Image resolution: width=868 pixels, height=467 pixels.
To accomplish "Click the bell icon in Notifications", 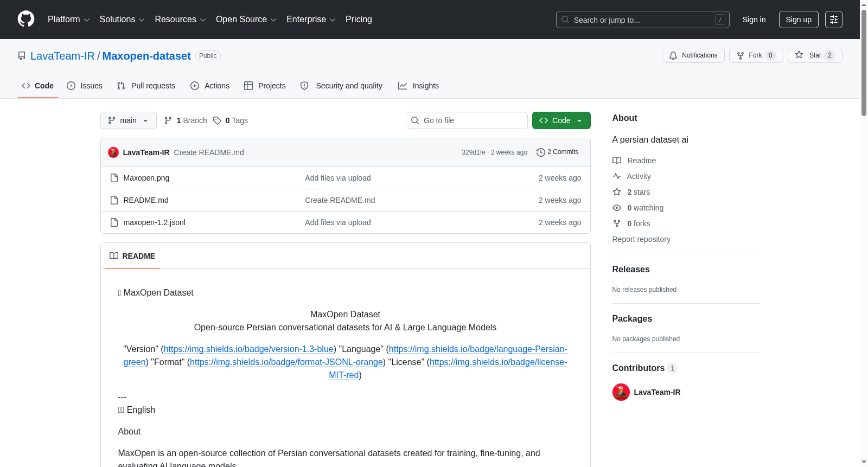I will click(x=673, y=55).
